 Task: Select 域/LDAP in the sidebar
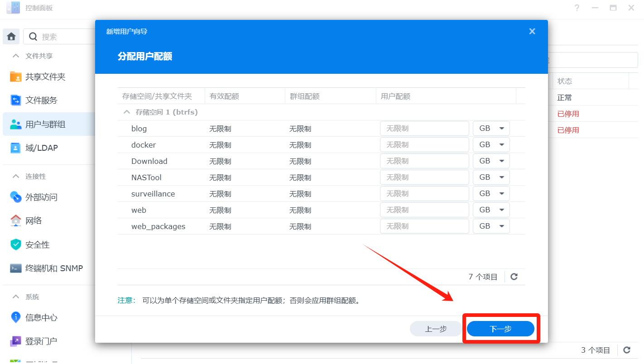click(42, 148)
